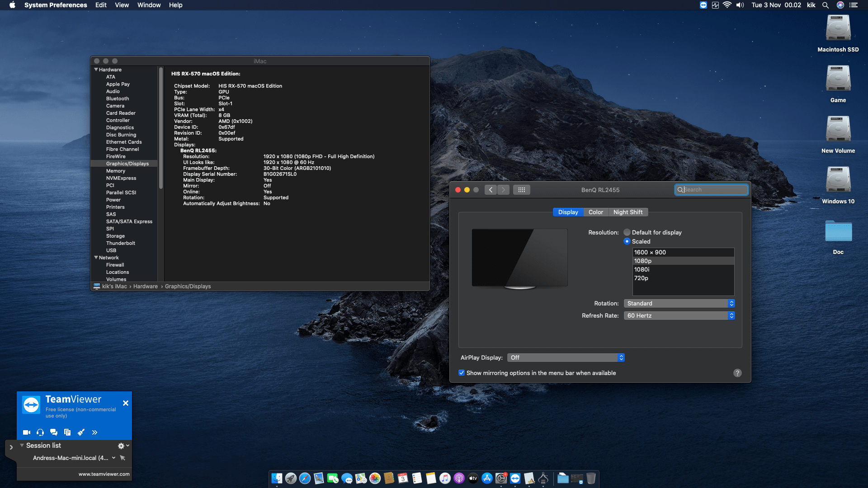Select Thunderbolt in System Information sidebar
The width and height of the screenshot is (868, 488).
(121, 243)
